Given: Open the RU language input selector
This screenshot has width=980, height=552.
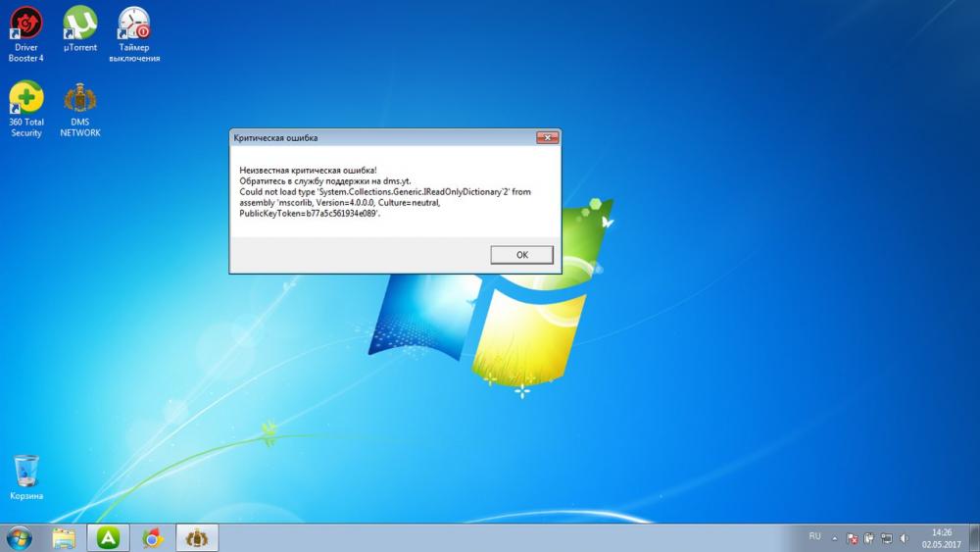Looking at the screenshot, I should click(814, 537).
